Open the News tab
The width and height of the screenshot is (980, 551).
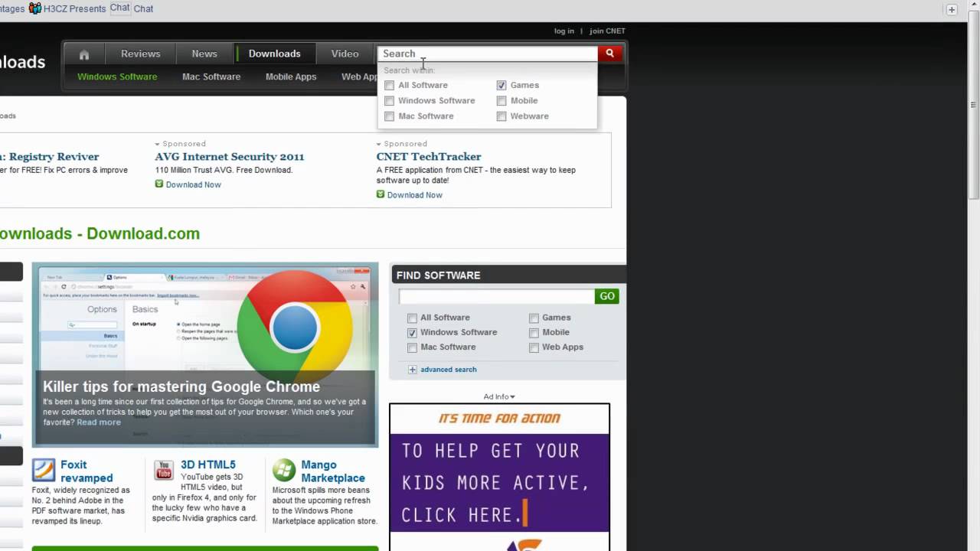[x=204, y=54]
